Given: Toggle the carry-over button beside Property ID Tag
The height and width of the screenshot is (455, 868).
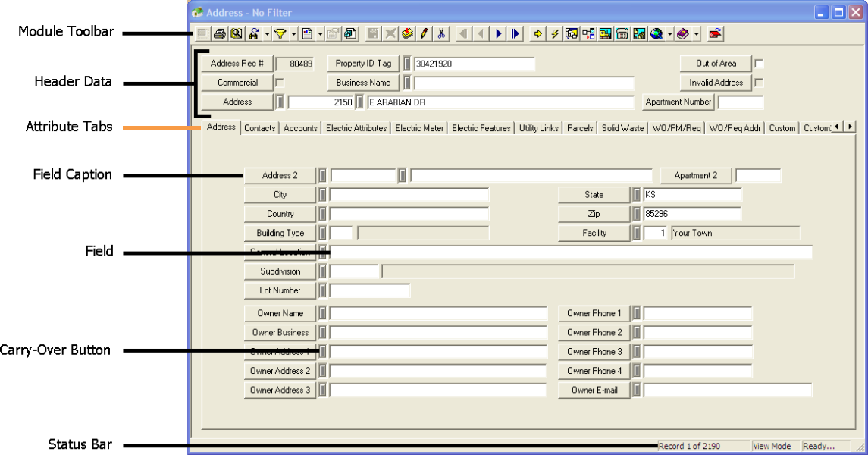Looking at the screenshot, I should point(406,64).
